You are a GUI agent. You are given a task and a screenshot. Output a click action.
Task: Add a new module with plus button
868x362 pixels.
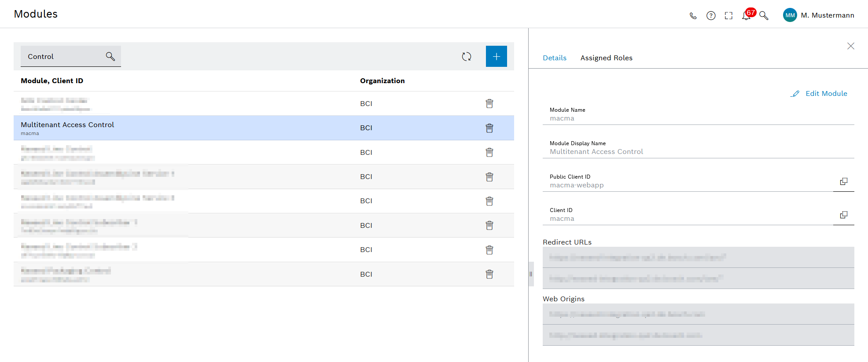pyautogui.click(x=496, y=56)
